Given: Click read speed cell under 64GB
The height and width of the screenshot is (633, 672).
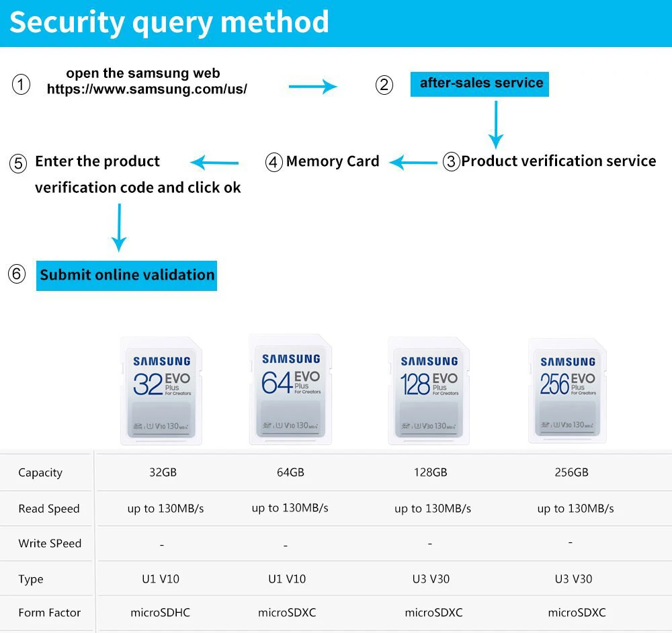Looking at the screenshot, I should point(290,508).
